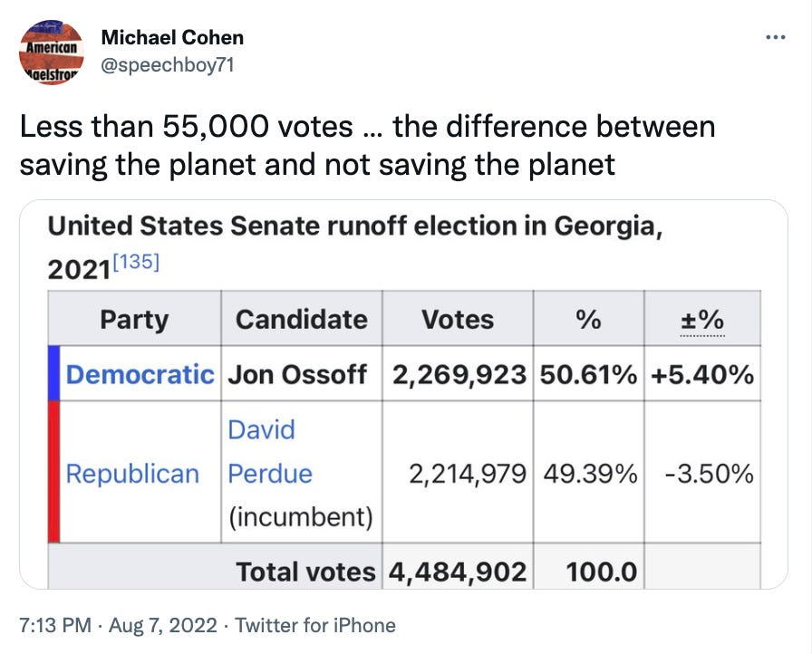Click the red Republican color bar
The image size is (812, 654).
pos(53,472)
